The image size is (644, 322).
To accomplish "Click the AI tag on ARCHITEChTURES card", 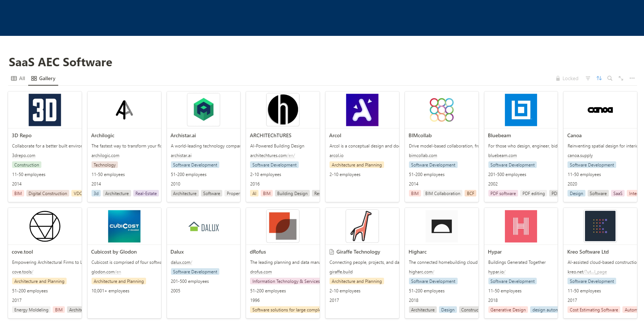I will pyautogui.click(x=254, y=194).
